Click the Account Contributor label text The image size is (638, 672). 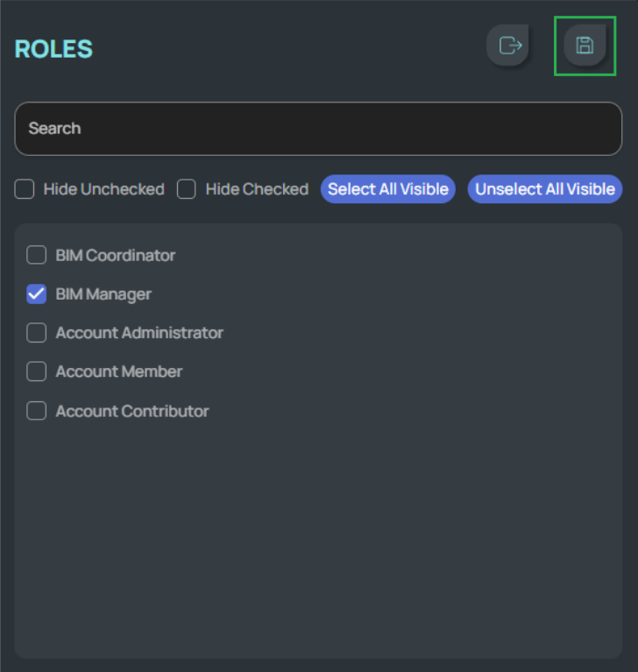point(132,411)
